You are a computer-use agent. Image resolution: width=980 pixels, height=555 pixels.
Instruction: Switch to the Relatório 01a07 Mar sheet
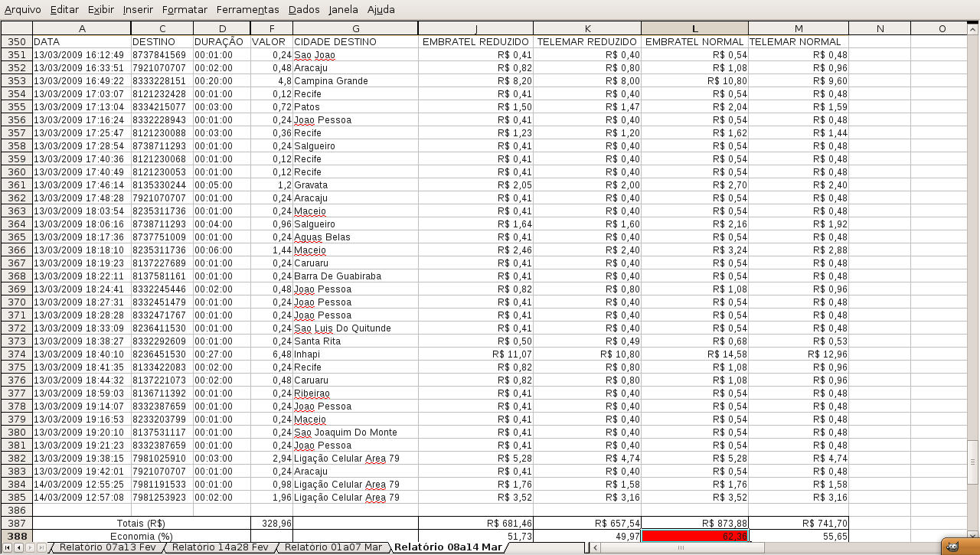click(332, 547)
